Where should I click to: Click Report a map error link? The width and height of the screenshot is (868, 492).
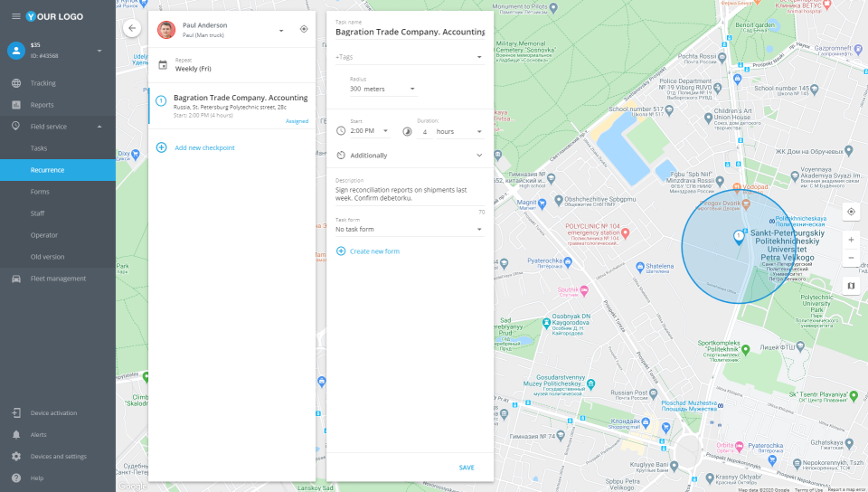tap(847, 490)
